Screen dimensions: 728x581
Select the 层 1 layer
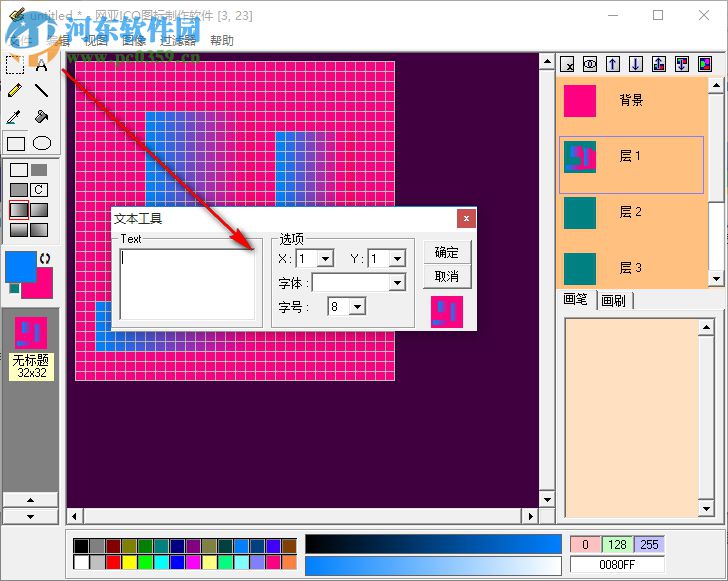click(631, 164)
